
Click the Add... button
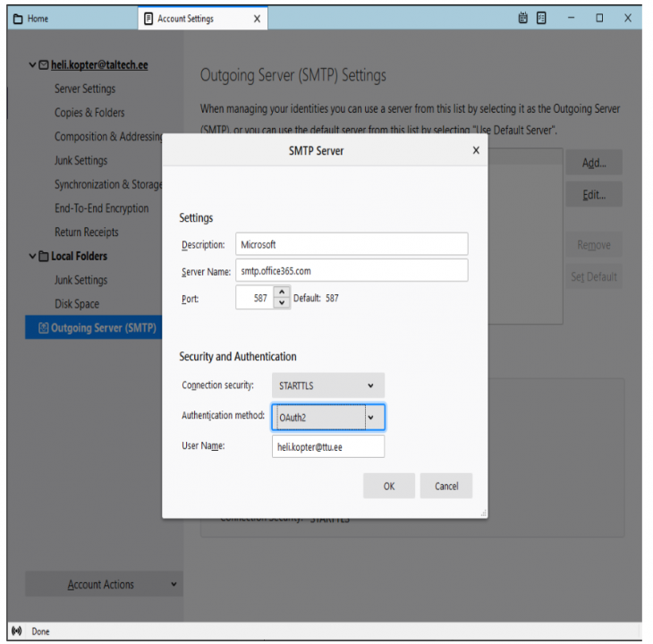point(594,163)
